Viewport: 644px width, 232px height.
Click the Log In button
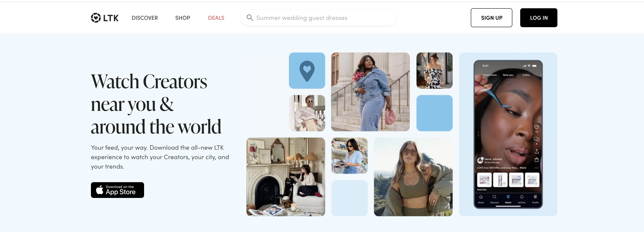[x=539, y=18]
